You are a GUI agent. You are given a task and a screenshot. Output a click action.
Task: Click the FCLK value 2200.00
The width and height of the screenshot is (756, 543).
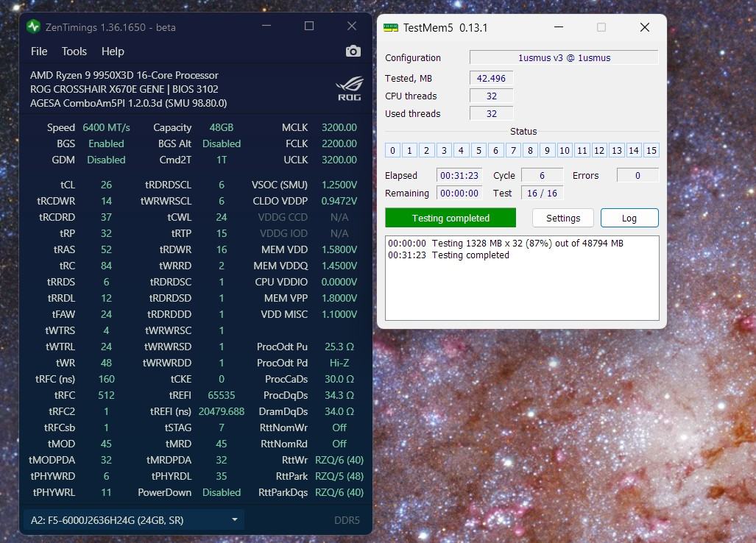(339, 143)
